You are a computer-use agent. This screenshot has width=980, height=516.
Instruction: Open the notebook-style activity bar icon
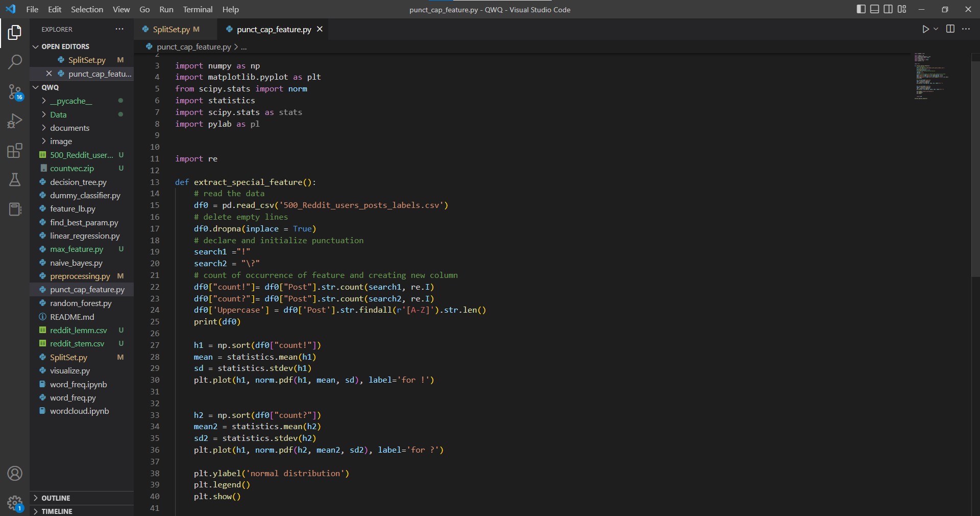(15, 209)
